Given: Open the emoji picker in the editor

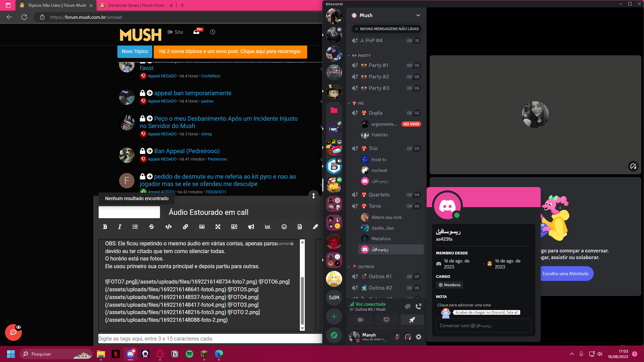Looking at the screenshot, I should 284,227.
